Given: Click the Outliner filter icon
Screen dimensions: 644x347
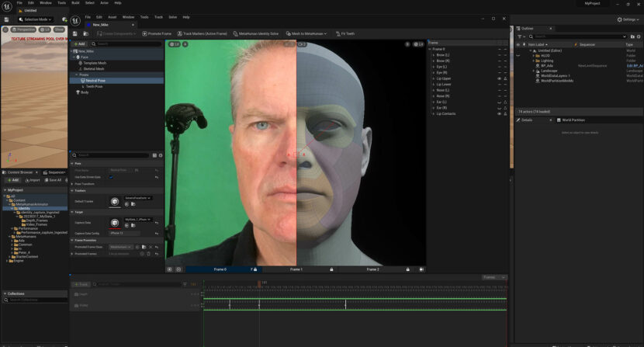Looking at the screenshot, I should click(521, 36).
